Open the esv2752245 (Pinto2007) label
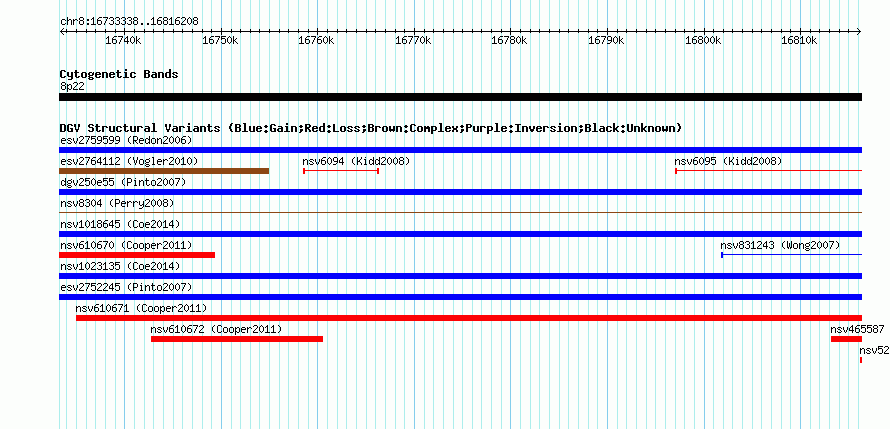Screen dimensions: 890x429 [126, 287]
